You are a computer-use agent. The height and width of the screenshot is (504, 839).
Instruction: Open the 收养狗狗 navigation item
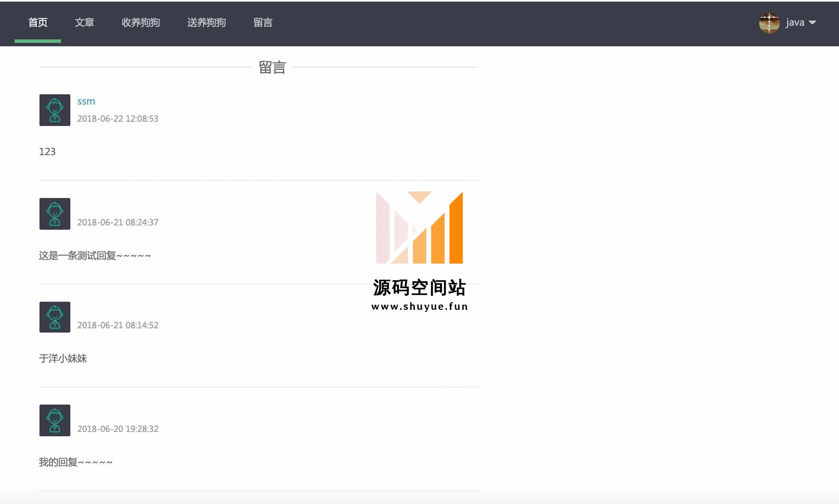coord(141,22)
